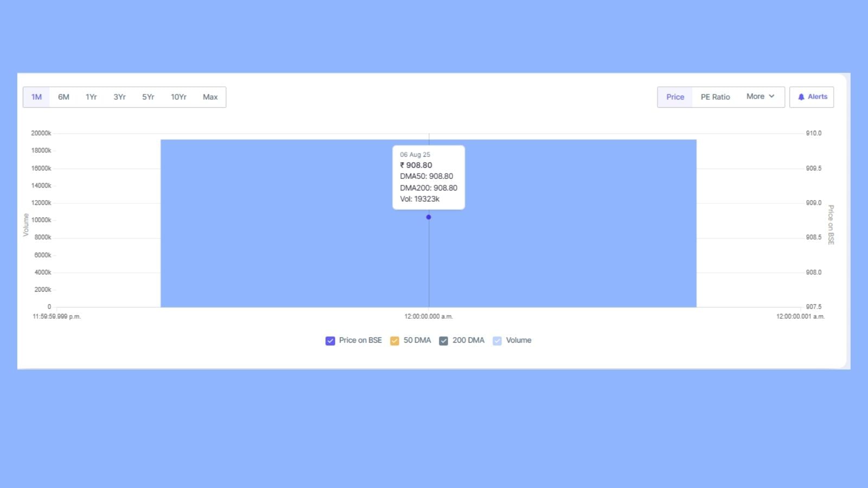Image resolution: width=868 pixels, height=488 pixels.
Task: Open the PE Ratio chart
Action: [x=715, y=97]
